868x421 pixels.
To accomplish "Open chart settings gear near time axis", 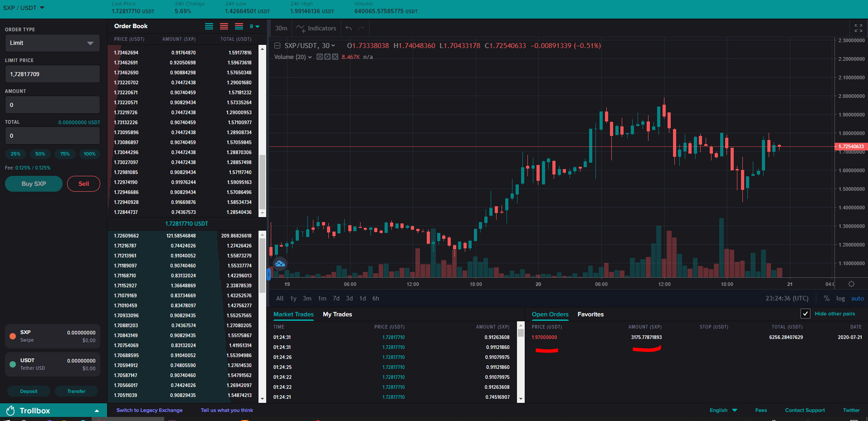I will pos(851,284).
